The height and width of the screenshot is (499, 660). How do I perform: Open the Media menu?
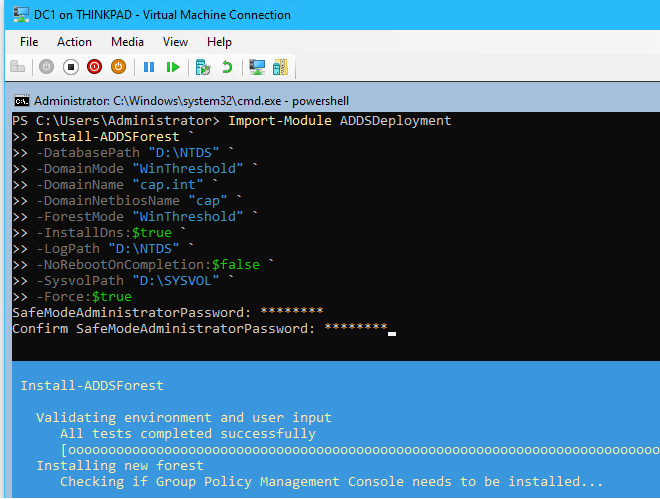[x=127, y=42]
